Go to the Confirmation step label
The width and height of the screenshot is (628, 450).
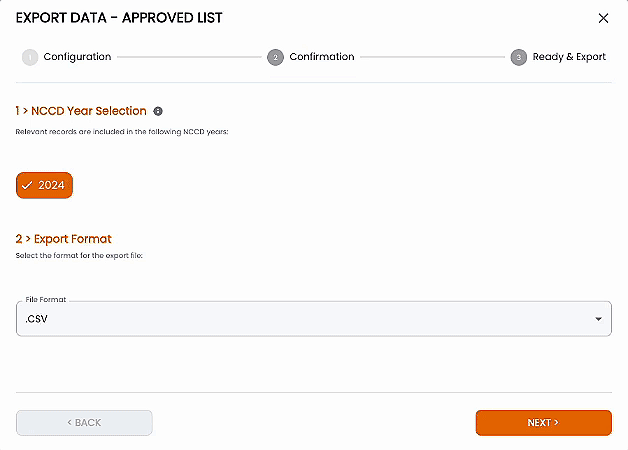tap(321, 57)
